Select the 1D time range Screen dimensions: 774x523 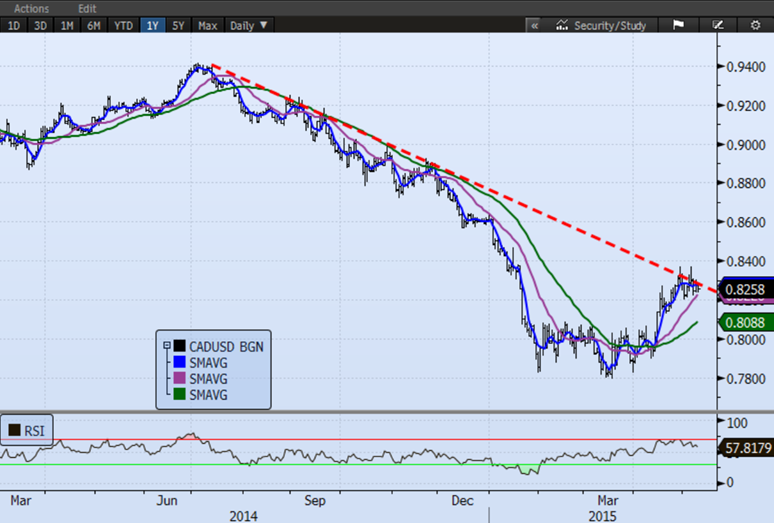pyautogui.click(x=14, y=25)
